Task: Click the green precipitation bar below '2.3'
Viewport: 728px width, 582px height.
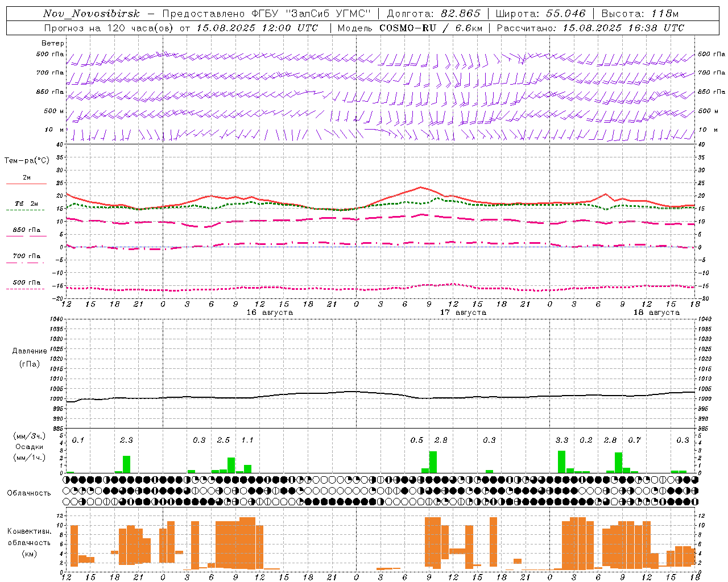Action: tap(126, 464)
